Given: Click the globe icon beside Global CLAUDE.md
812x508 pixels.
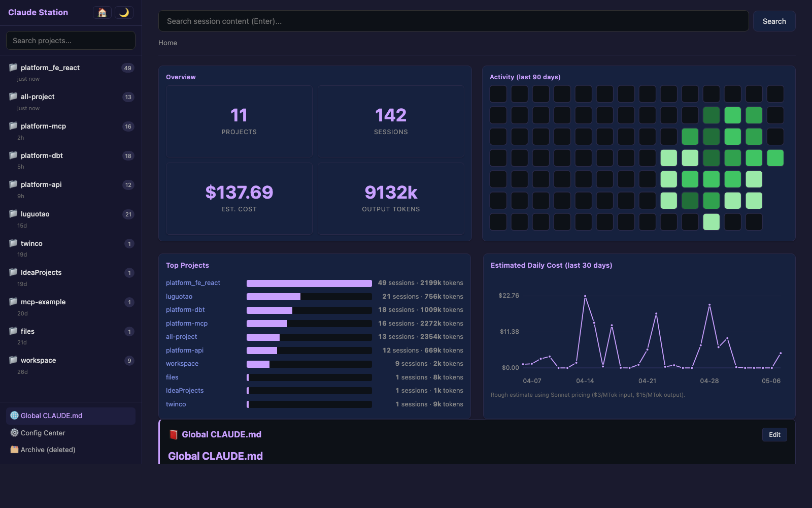Looking at the screenshot, I should coord(14,416).
